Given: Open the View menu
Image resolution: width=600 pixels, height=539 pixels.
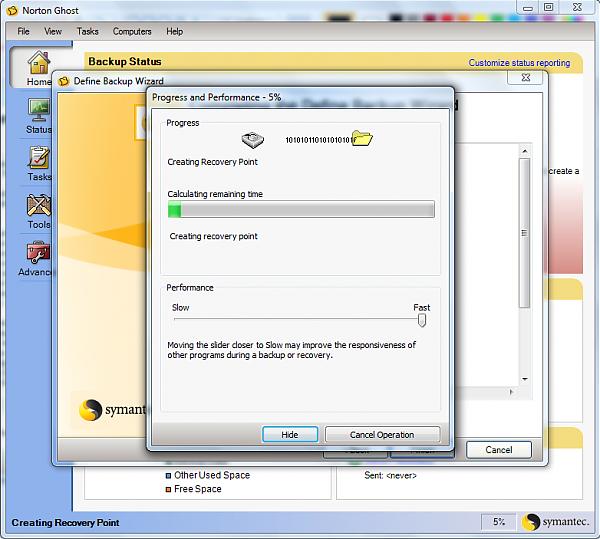Looking at the screenshot, I should 53,31.
